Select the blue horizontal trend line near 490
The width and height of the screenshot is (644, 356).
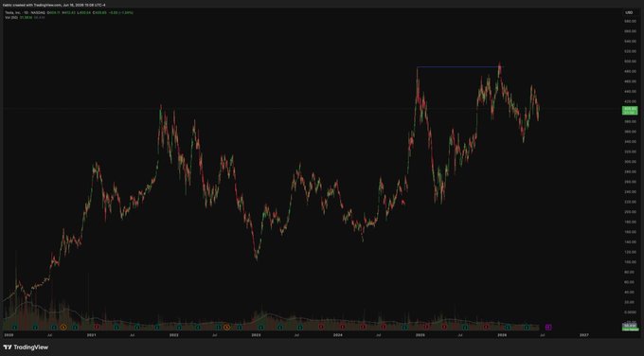coord(458,67)
